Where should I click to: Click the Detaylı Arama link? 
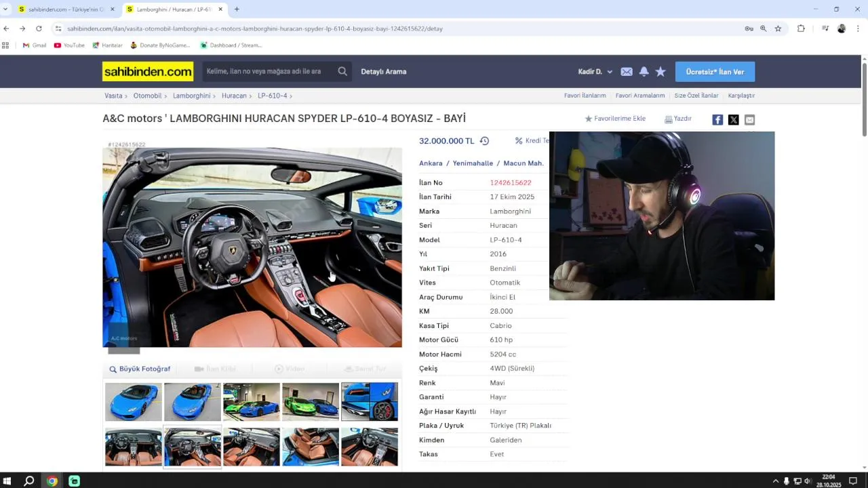pos(384,71)
